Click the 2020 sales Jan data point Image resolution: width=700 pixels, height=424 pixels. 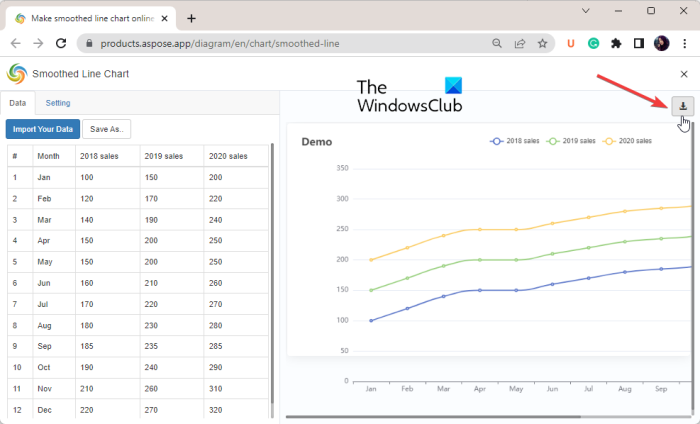371,260
